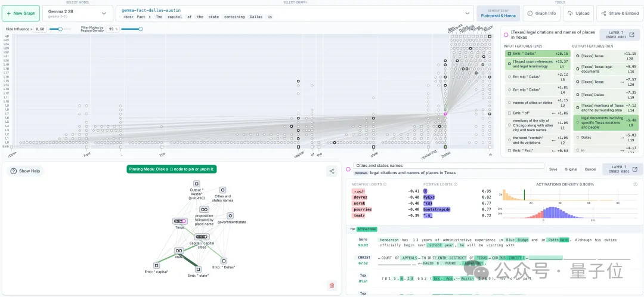This screenshot has height=297, width=644.
Task: Click the share icon in subgraph panel
Action: [332, 171]
